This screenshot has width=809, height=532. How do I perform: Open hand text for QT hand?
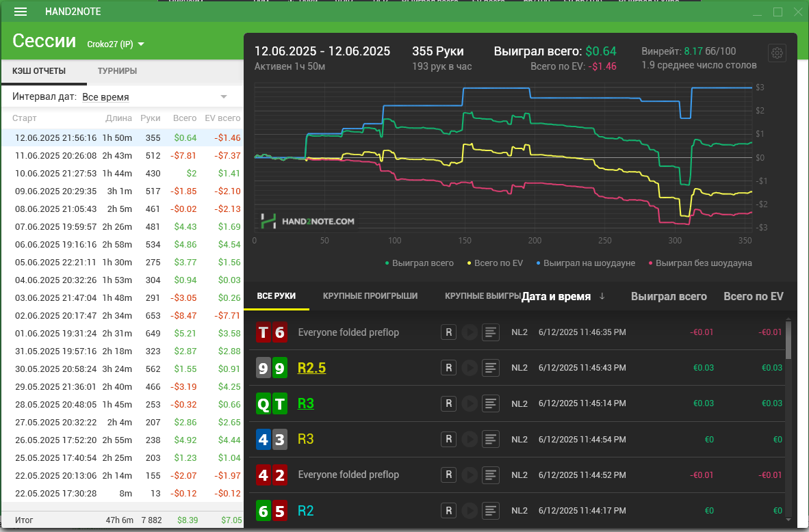click(x=491, y=403)
